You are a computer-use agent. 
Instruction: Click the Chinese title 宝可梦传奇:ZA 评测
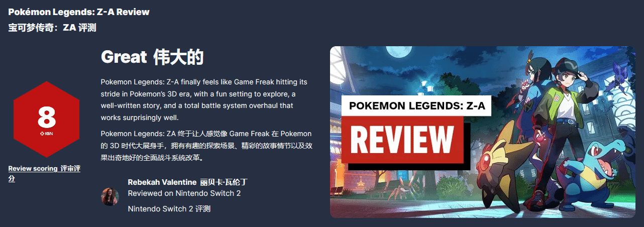52,28
